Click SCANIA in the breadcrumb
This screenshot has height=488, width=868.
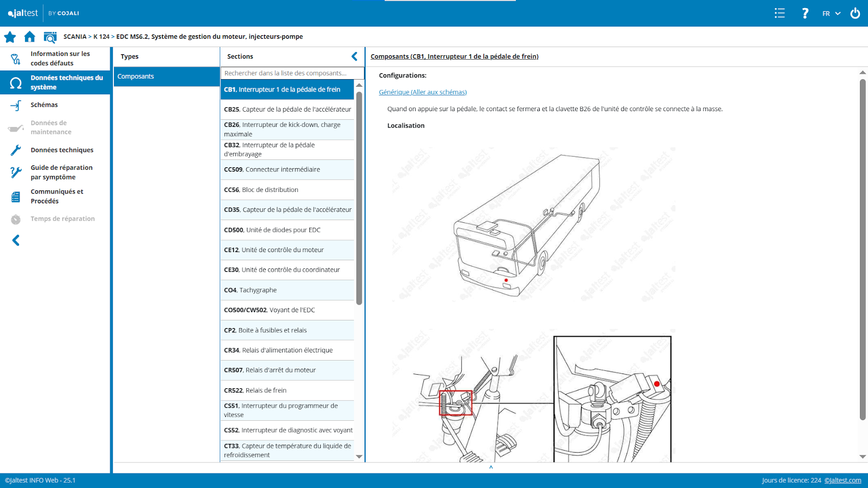click(x=75, y=37)
